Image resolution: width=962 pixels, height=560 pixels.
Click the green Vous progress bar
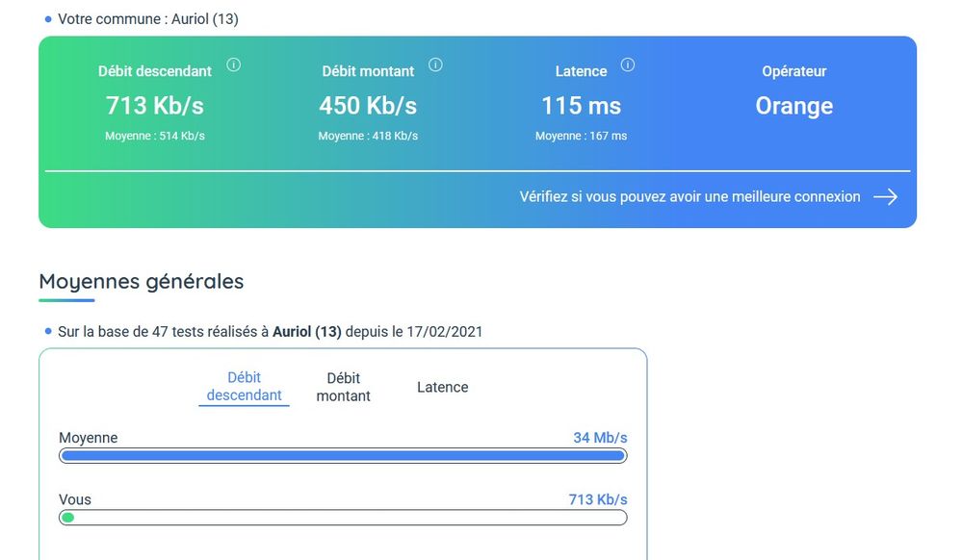(x=68, y=518)
